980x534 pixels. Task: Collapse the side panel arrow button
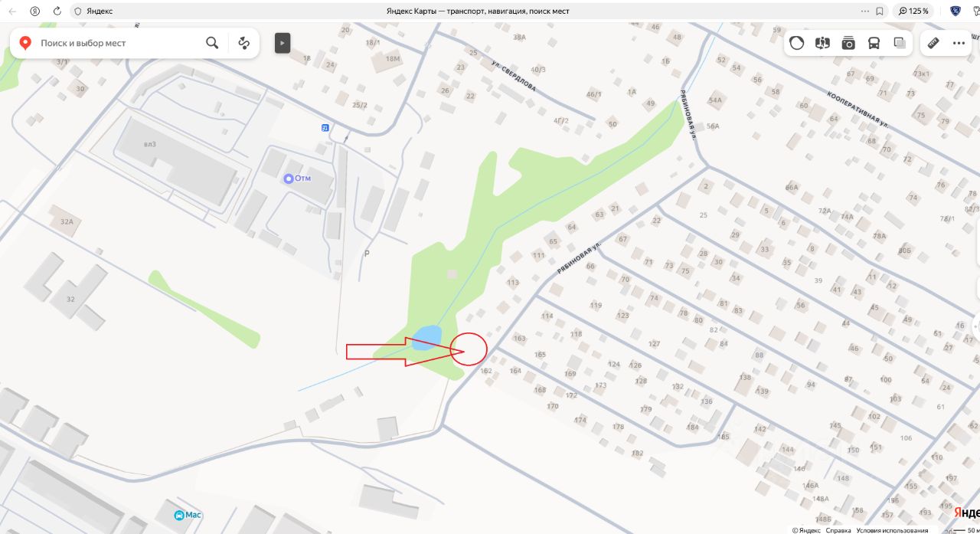click(x=283, y=43)
